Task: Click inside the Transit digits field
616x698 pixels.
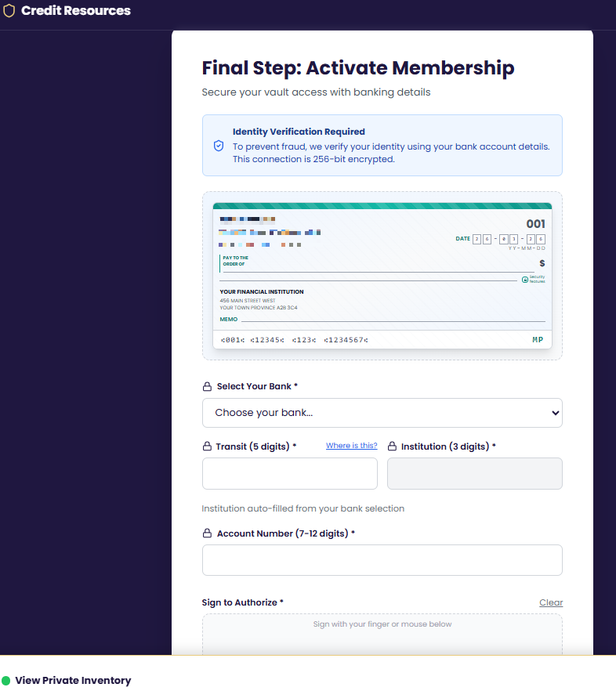Action: click(289, 473)
